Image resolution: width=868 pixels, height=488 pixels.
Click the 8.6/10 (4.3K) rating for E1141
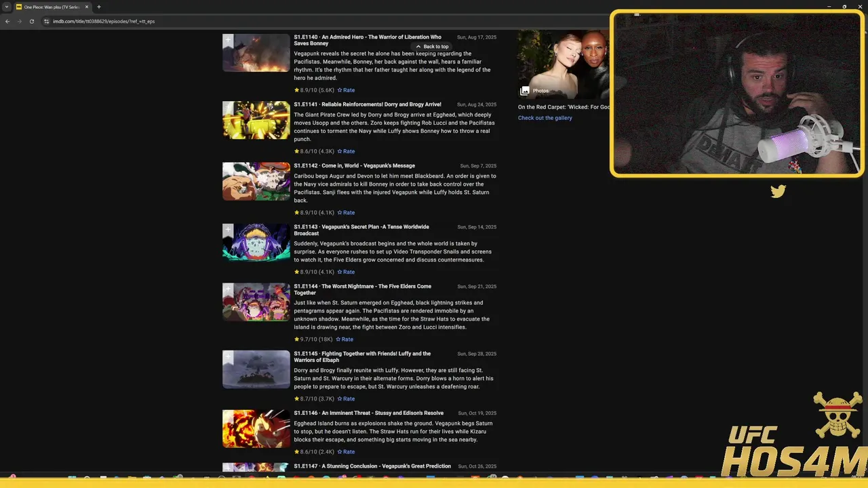click(315, 151)
